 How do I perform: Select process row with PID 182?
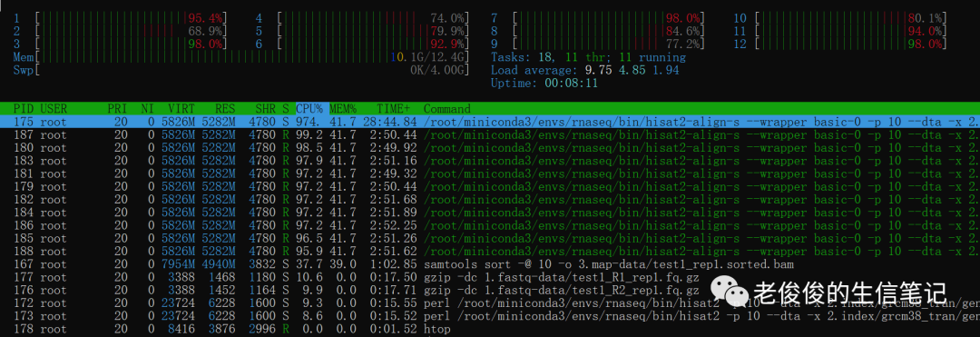click(x=490, y=199)
